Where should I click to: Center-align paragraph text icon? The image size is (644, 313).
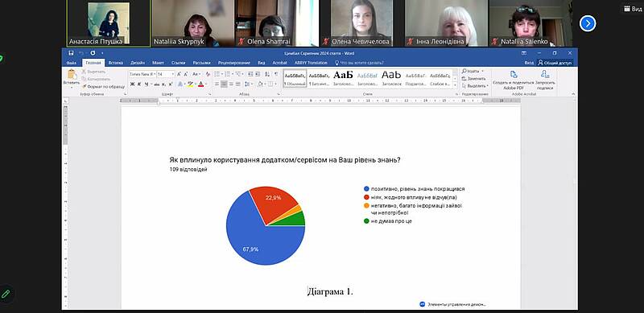pyautogui.click(x=224, y=84)
